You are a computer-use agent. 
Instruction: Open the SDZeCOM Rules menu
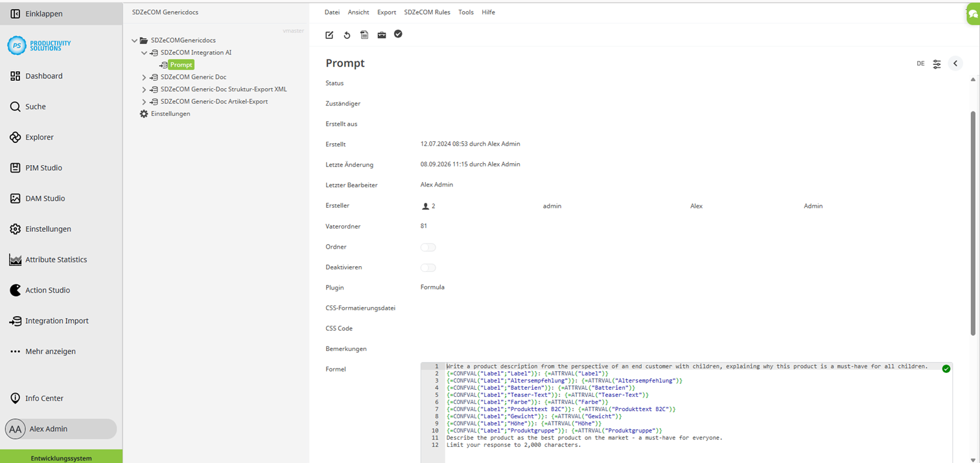click(x=427, y=12)
